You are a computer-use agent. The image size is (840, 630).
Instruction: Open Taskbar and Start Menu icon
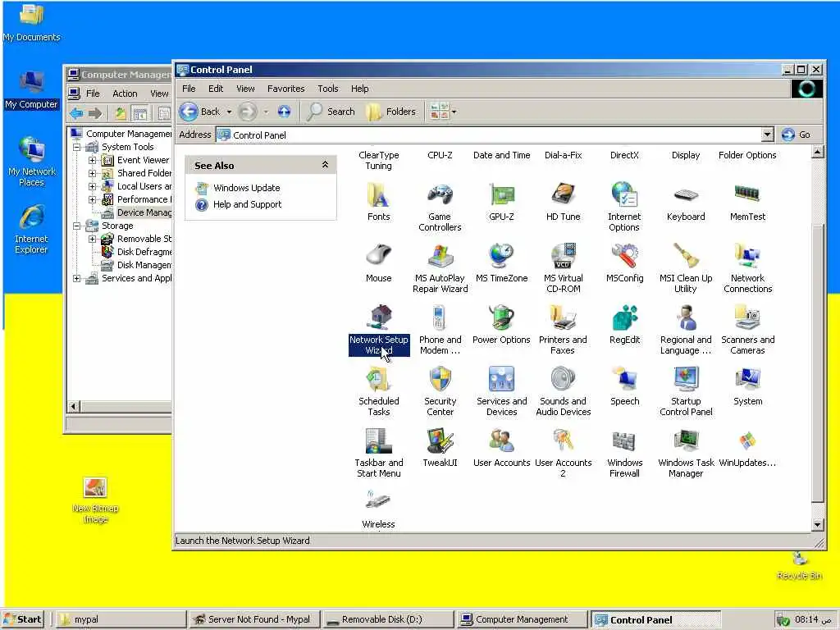point(378,441)
